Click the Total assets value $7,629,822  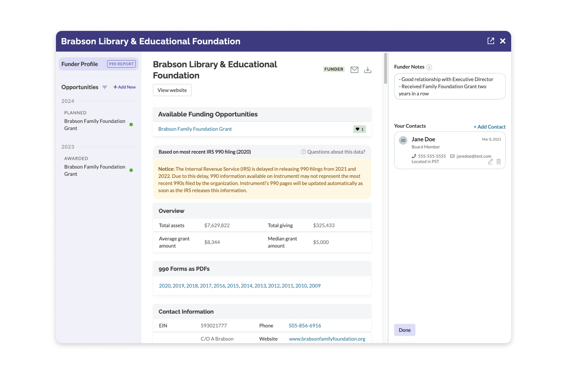[217, 225]
